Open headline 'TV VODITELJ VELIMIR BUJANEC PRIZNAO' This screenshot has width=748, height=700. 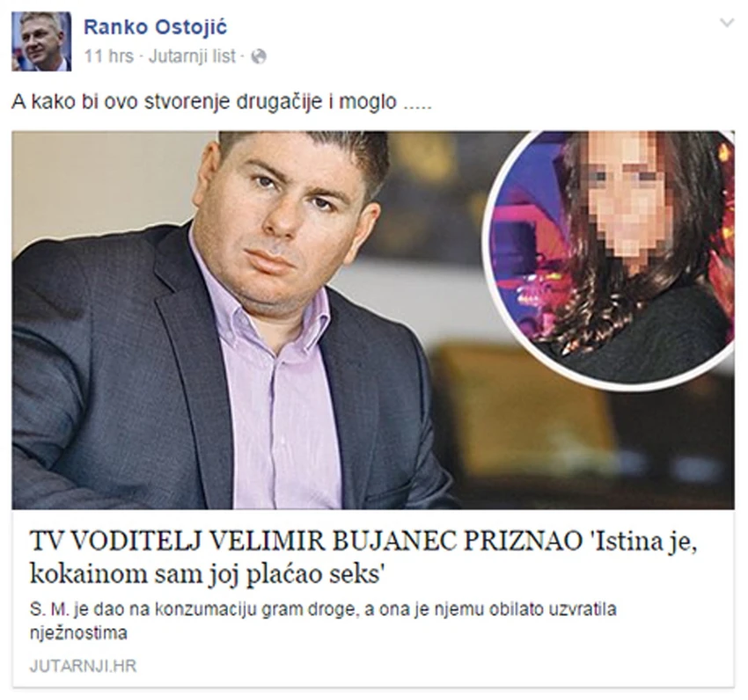click(x=304, y=543)
